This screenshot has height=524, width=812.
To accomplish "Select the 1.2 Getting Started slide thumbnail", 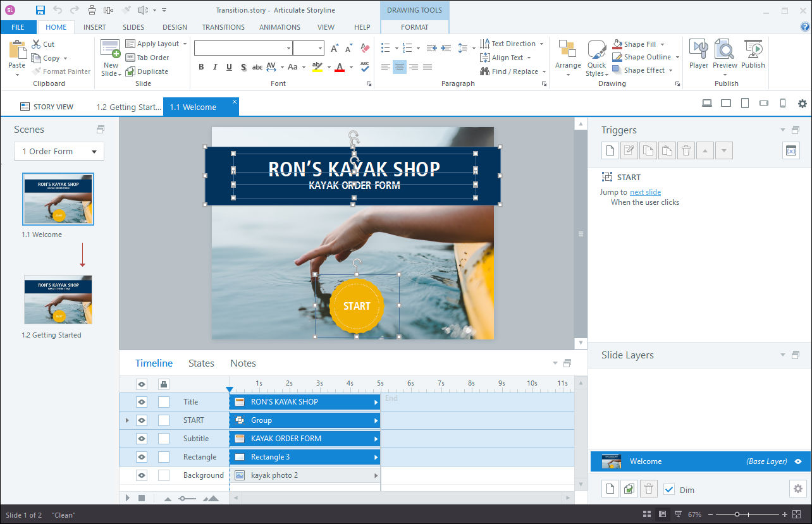I will click(58, 299).
